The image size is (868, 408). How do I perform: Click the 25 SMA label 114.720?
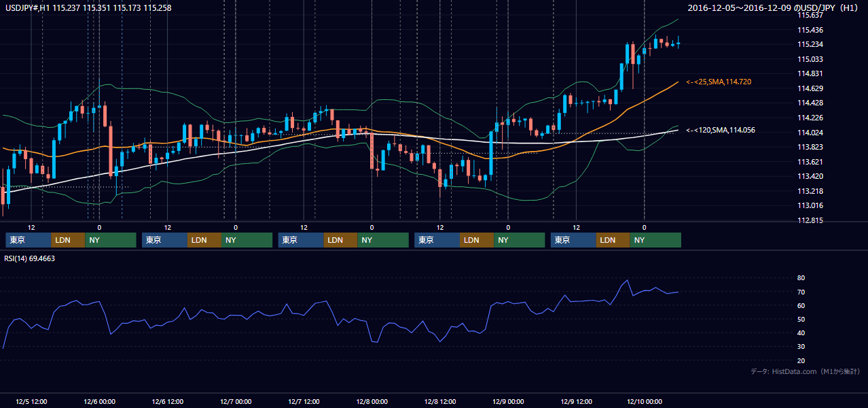[719, 82]
